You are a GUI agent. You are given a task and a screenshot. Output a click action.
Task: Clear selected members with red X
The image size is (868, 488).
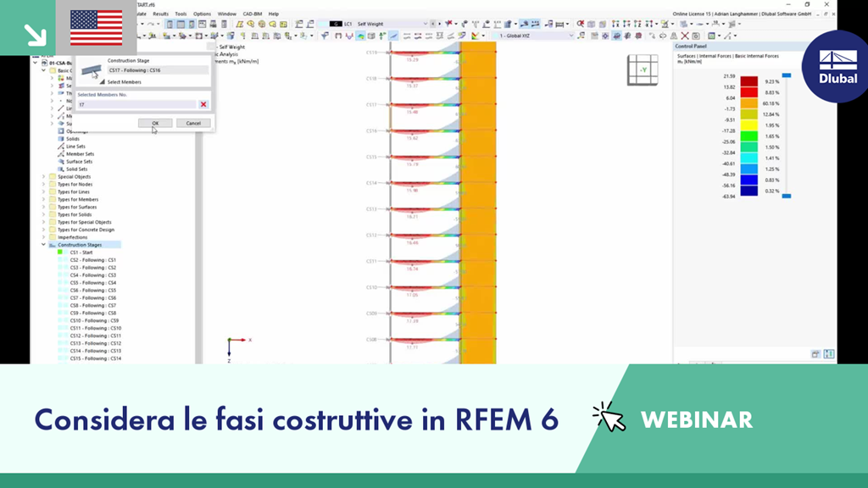coord(203,104)
